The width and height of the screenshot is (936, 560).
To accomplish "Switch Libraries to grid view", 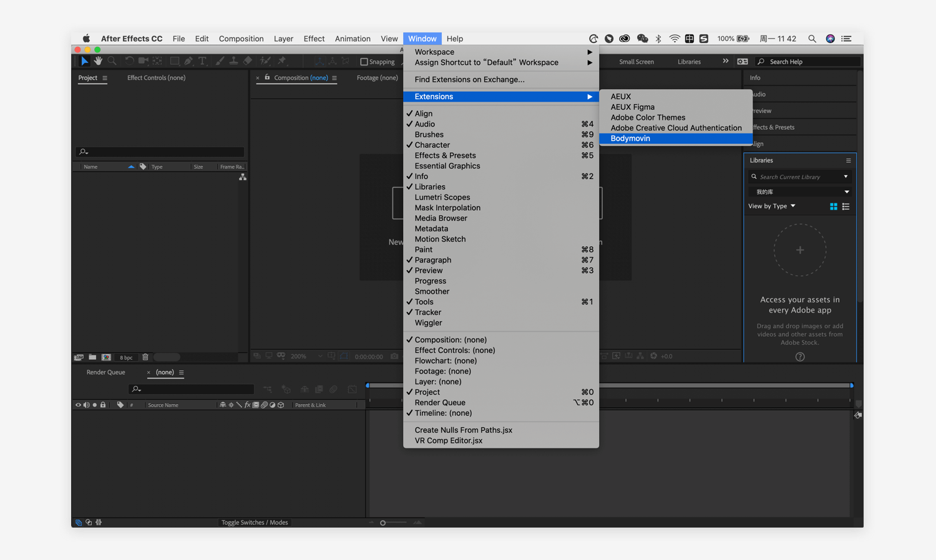I will point(834,206).
